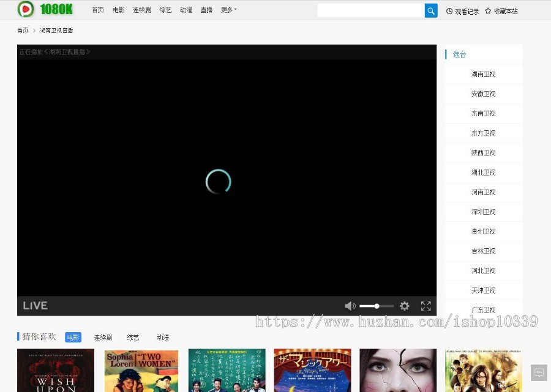This screenshot has width=551, height=392.
Task: Open the player settings gear
Action: tap(405, 306)
